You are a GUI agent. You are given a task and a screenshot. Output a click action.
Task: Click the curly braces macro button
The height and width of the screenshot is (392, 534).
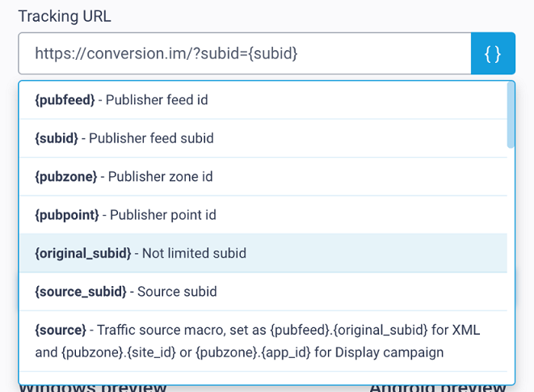click(x=493, y=53)
